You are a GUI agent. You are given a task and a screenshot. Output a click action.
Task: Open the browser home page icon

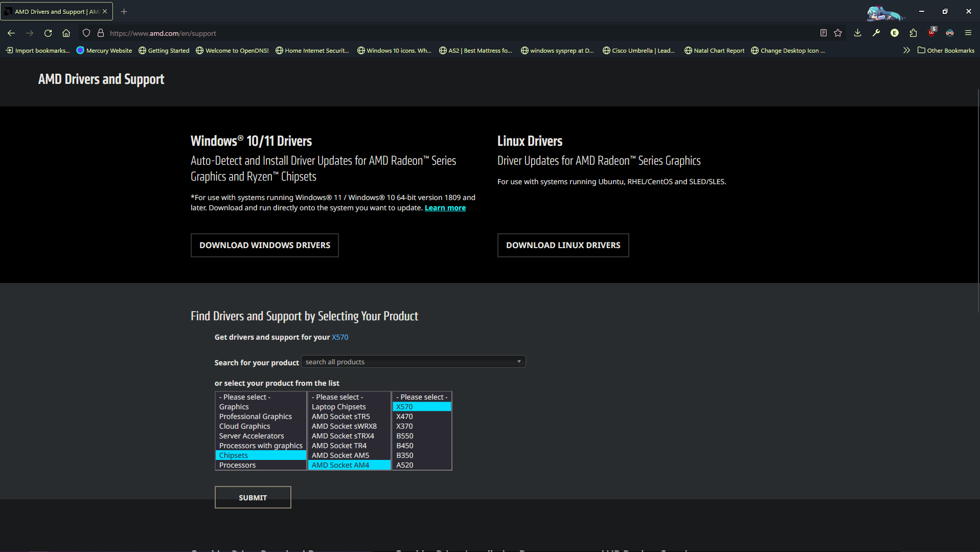66,33
